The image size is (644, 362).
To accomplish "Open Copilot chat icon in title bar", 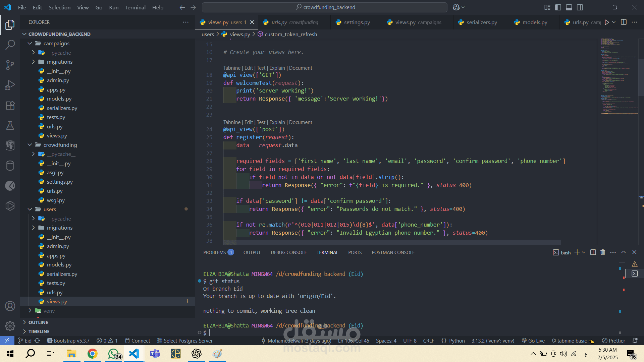I will (x=456, y=7).
